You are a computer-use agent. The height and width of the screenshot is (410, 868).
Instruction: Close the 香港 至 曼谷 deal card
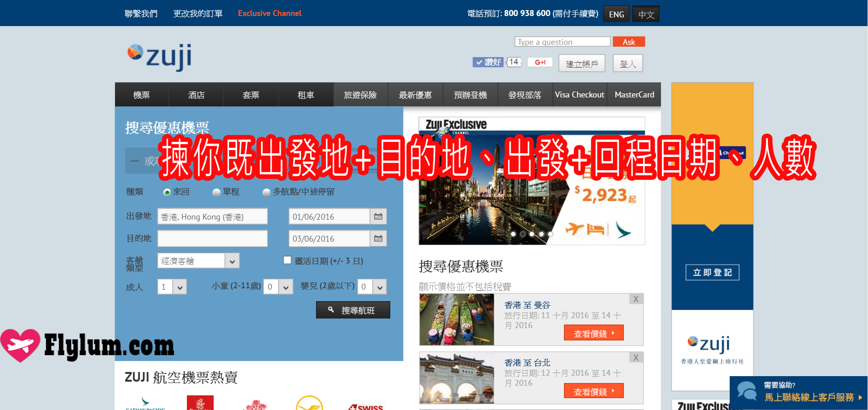[636, 299]
